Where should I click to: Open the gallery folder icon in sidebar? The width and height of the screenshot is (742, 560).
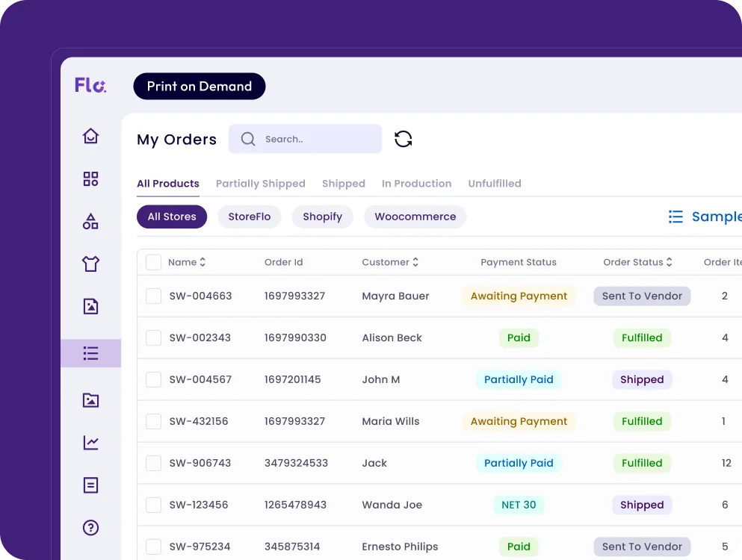(90, 400)
